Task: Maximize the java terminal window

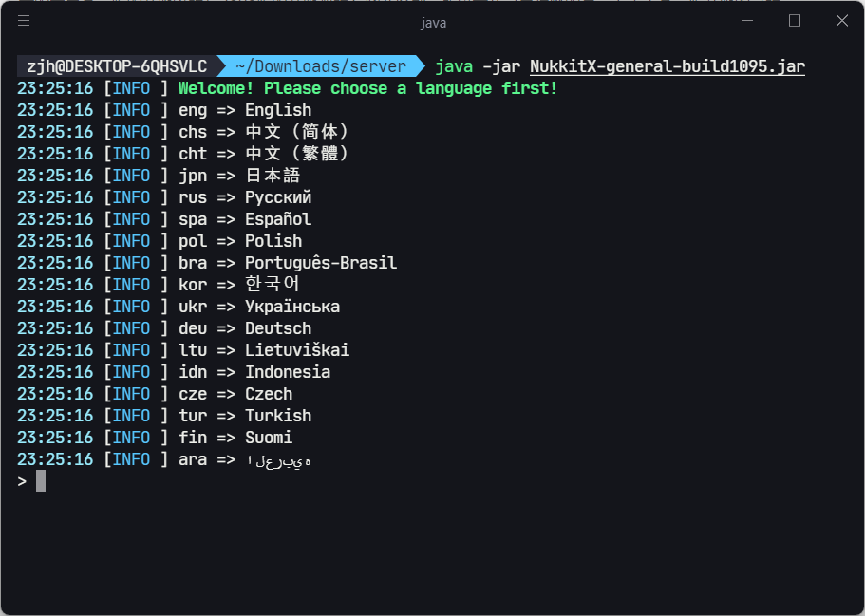Action: click(x=795, y=21)
